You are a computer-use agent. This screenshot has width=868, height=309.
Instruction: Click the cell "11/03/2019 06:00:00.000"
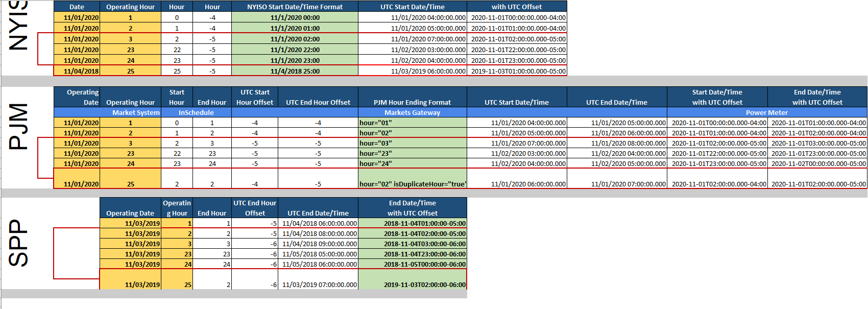click(413, 71)
